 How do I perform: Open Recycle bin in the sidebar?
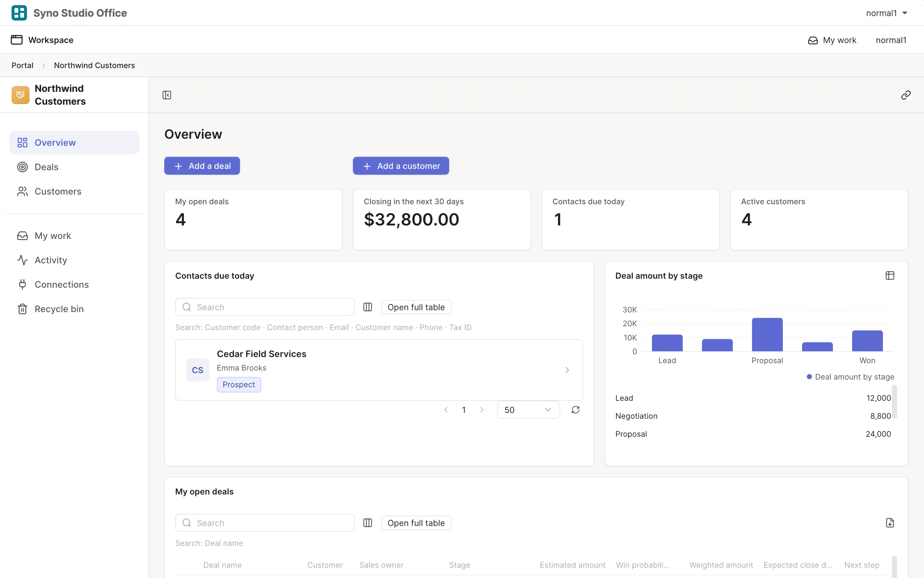tap(74, 309)
